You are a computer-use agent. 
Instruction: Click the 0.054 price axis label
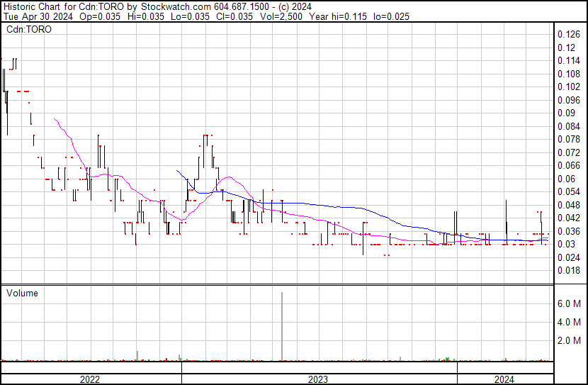569,191
